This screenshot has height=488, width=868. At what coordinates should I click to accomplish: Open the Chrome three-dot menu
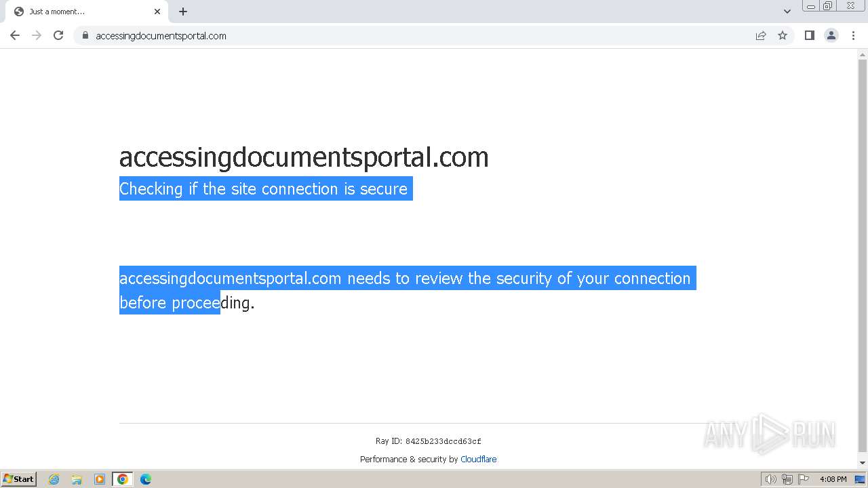tap(853, 35)
